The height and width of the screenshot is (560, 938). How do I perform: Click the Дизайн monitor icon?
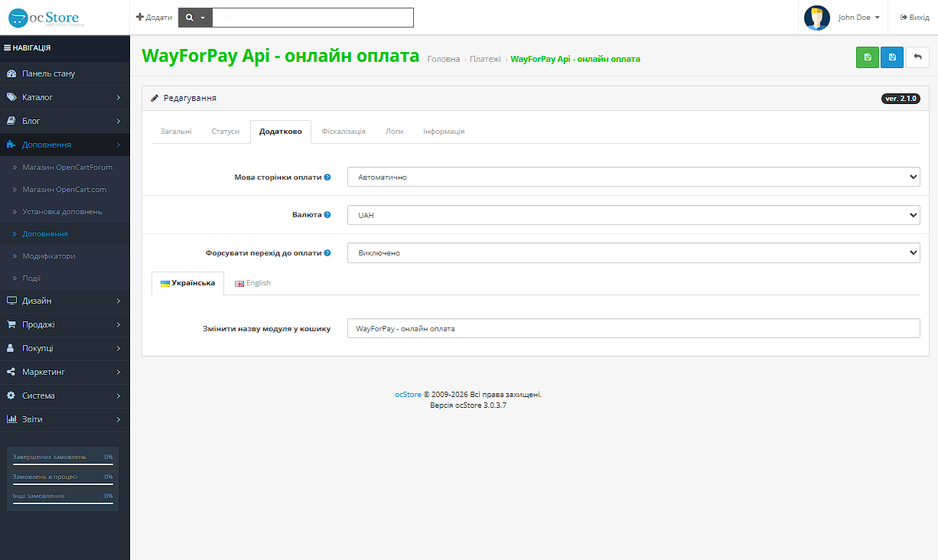[11, 301]
